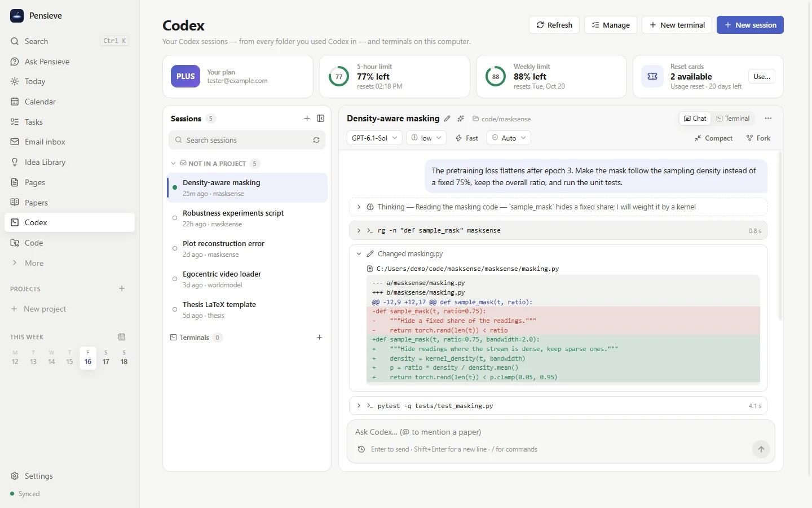Go to Tasks in sidebar
Screen dimensions: 812x508
70,122
